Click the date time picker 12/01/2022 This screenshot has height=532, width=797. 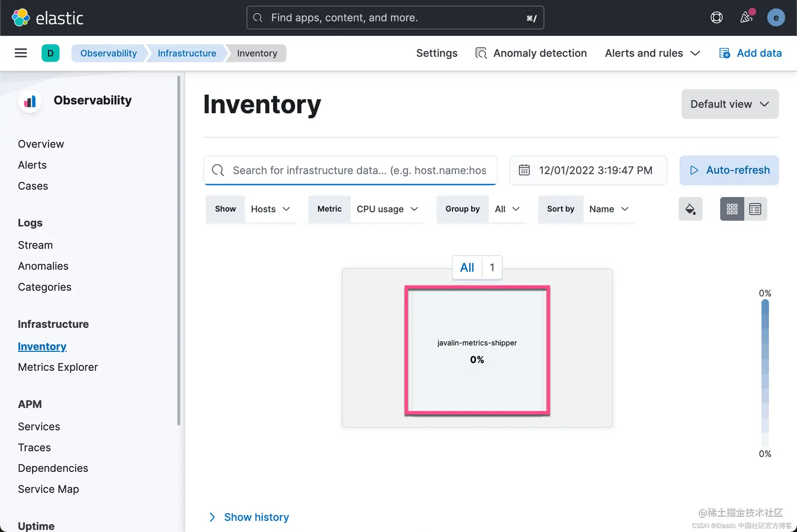coord(588,170)
